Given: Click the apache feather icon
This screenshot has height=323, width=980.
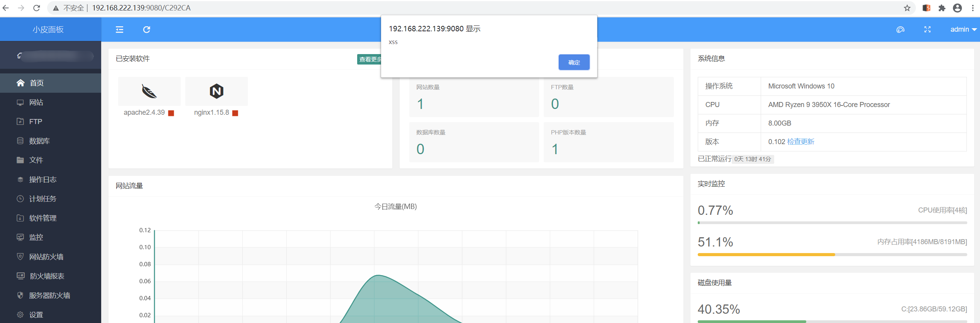Looking at the screenshot, I should 149,91.
